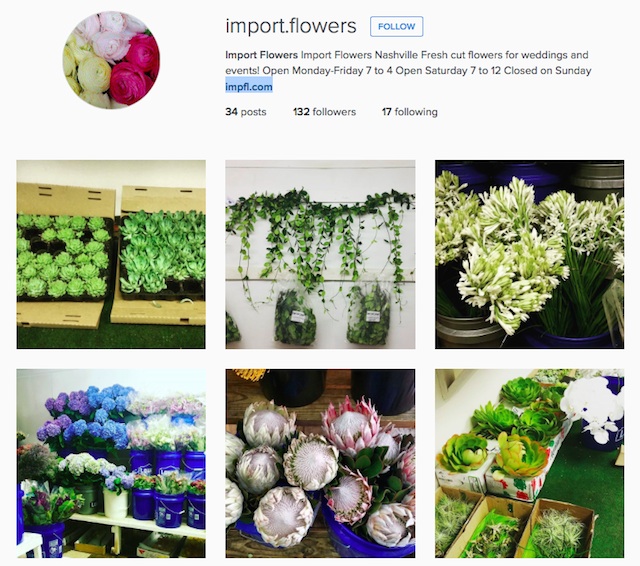Viewport: 640px width, 566px height.
Task: Open the hanging ivy vines post
Action: point(320,254)
